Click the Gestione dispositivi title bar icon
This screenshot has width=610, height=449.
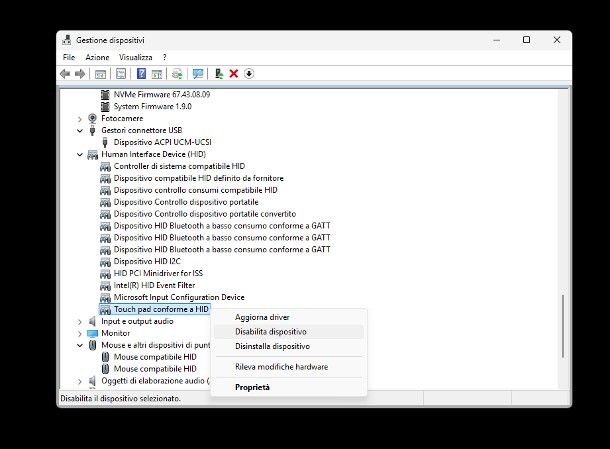click(x=67, y=40)
